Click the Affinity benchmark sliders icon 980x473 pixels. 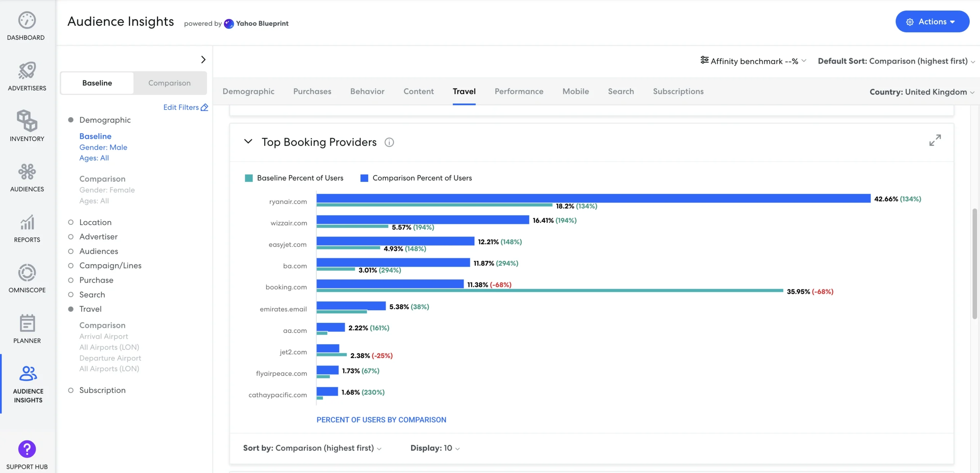pos(704,60)
